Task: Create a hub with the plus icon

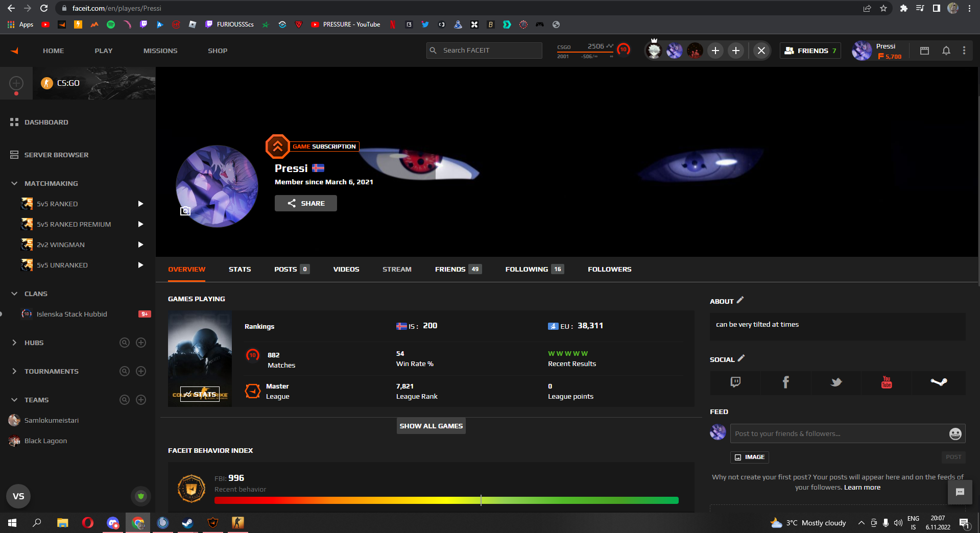Action: (141, 343)
